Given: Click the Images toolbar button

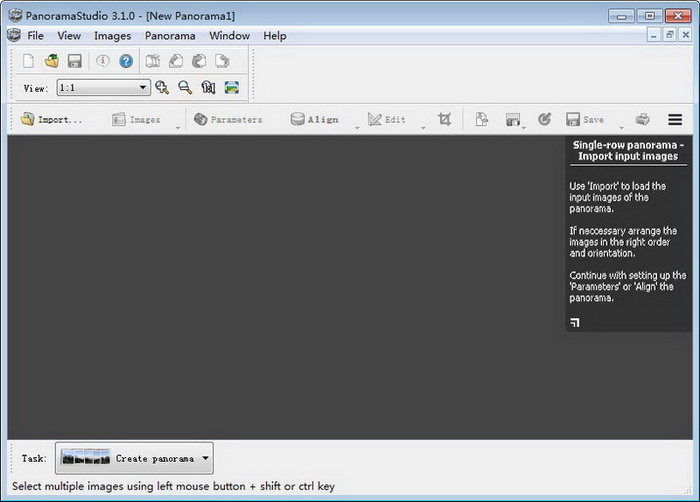Looking at the screenshot, I should click(137, 119).
